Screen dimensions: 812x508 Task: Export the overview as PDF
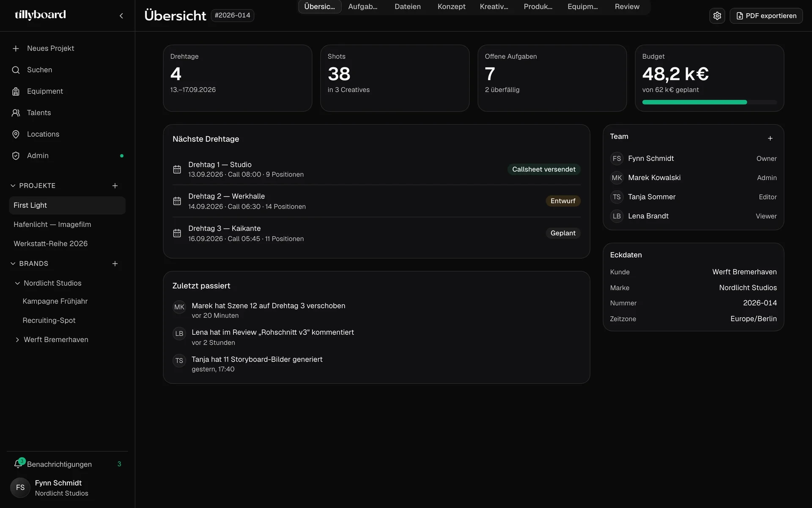pyautogui.click(x=766, y=16)
